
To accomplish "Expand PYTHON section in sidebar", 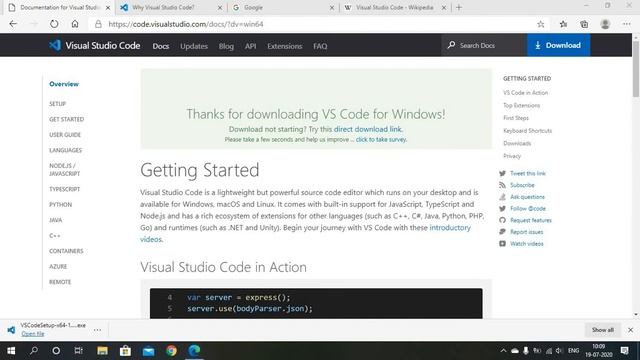I will (x=60, y=204).
